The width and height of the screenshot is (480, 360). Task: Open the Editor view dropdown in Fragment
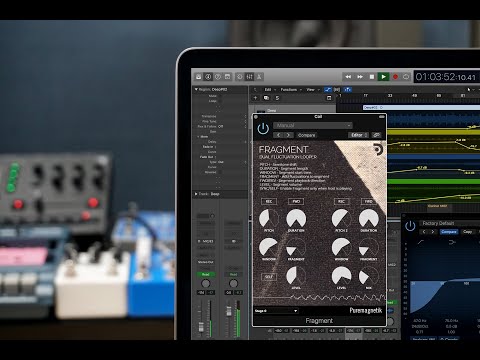coord(358,135)
